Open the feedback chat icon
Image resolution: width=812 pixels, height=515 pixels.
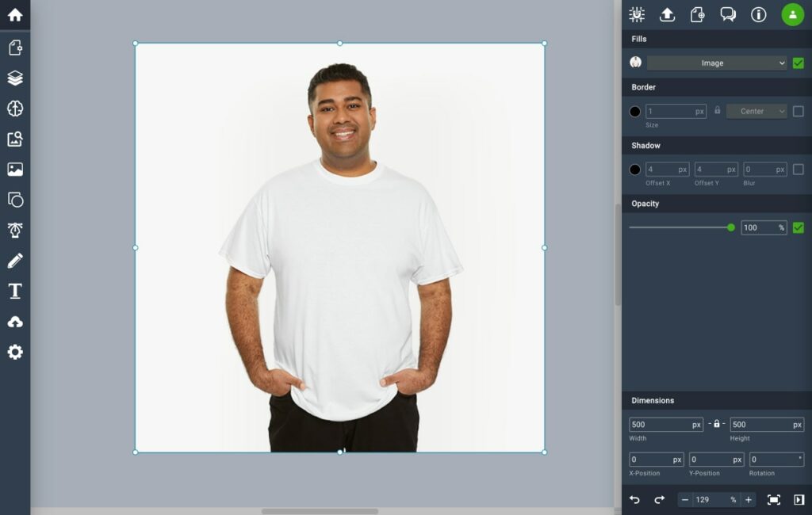(727, 14)
